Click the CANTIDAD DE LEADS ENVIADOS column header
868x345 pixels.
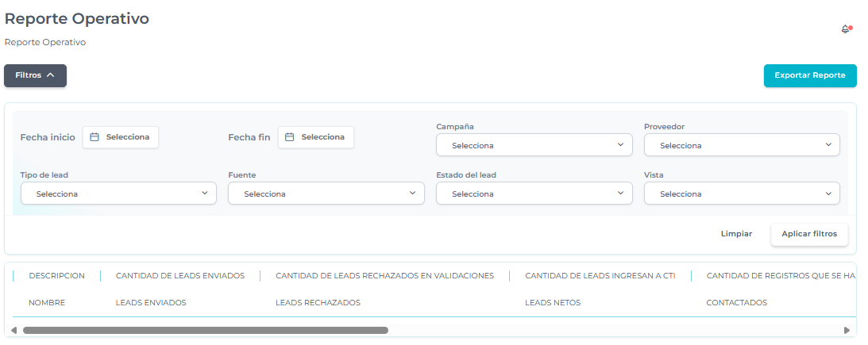click(179, 276)
